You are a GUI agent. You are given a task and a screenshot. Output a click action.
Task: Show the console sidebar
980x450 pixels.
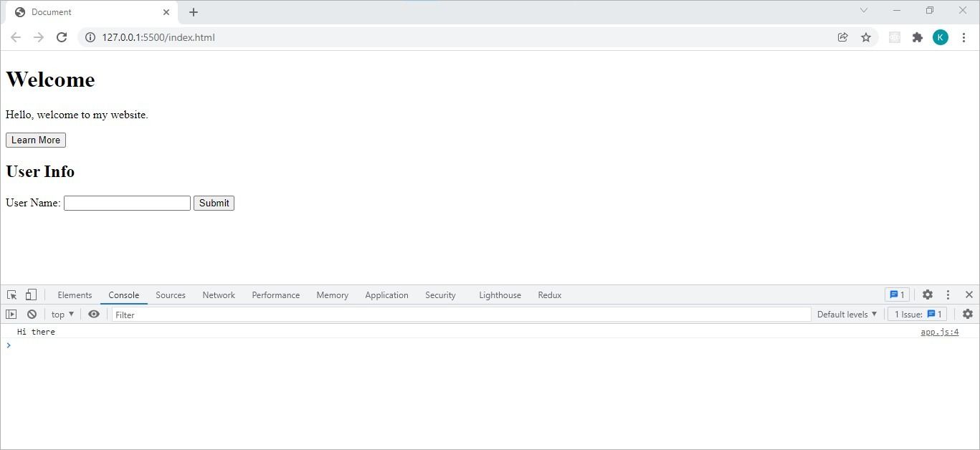(11, 314)
